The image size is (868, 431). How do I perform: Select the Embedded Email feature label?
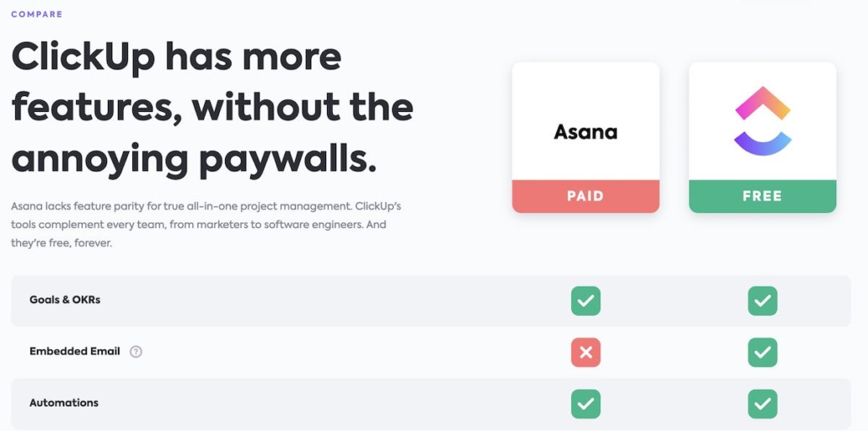click(x=75, y=351)
